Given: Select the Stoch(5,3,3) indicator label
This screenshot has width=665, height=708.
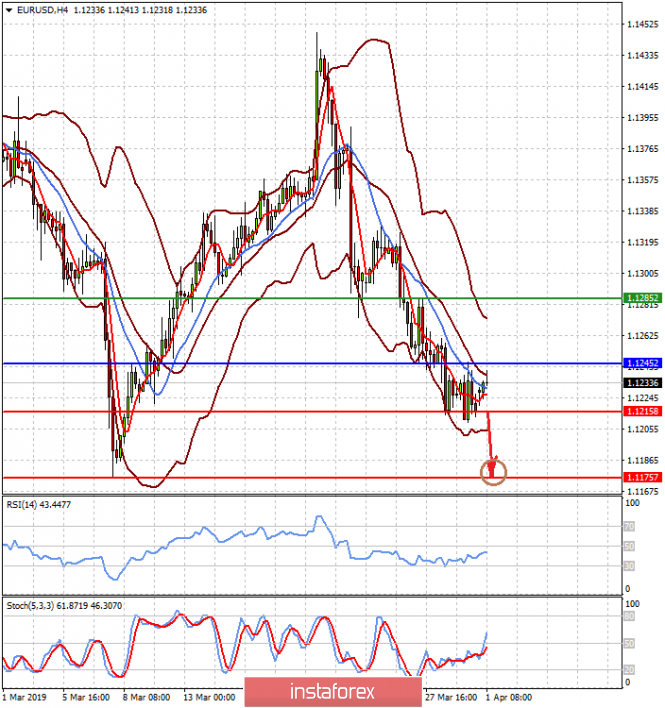Looking at the screenshot, I should [64, 606].
